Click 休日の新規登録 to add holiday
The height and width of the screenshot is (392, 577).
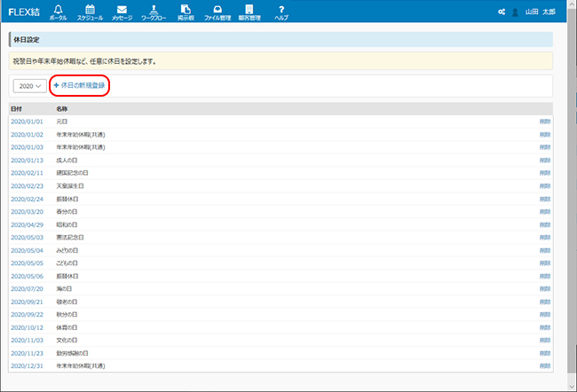[80, 85]
